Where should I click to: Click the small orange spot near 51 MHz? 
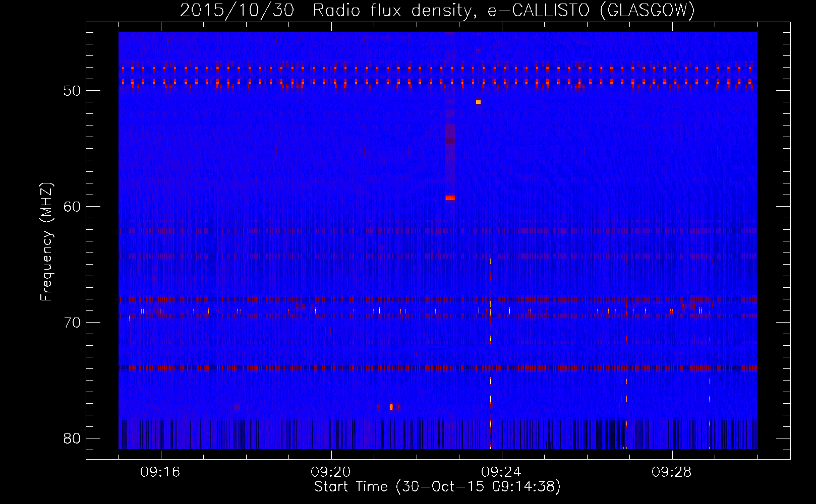pyautogui.click(x=478, y=102)
